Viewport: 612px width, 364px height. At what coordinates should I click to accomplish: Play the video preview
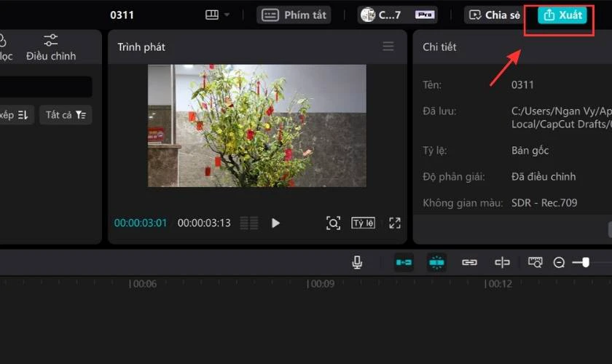click(x=275, y=223)
